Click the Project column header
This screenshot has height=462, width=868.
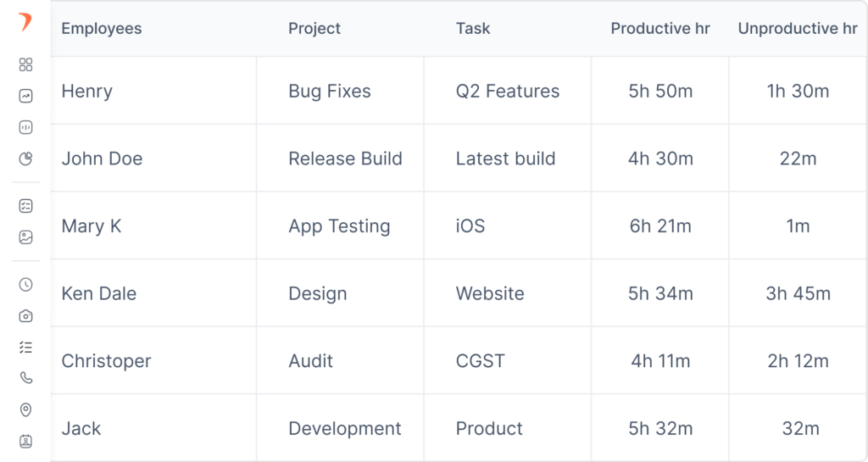(x=314, y=29)
